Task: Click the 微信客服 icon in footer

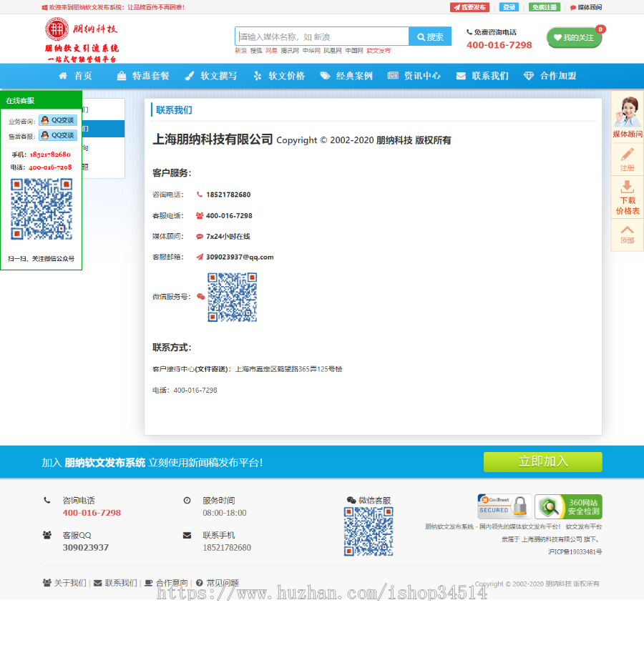Action: point(350,500)
